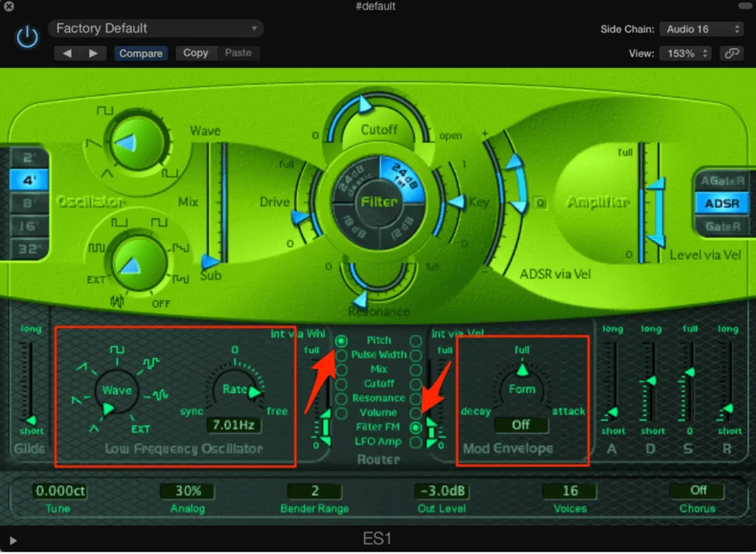Select 24dB classic filter mode
This screenshot has height=554, width=756.
pos(355,179)
